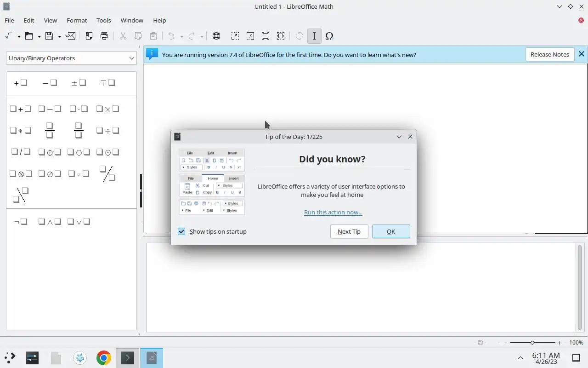The height and width of the screenshot is (368, 588).
Task: Insert the logical AND element
Action: [50, 222]
